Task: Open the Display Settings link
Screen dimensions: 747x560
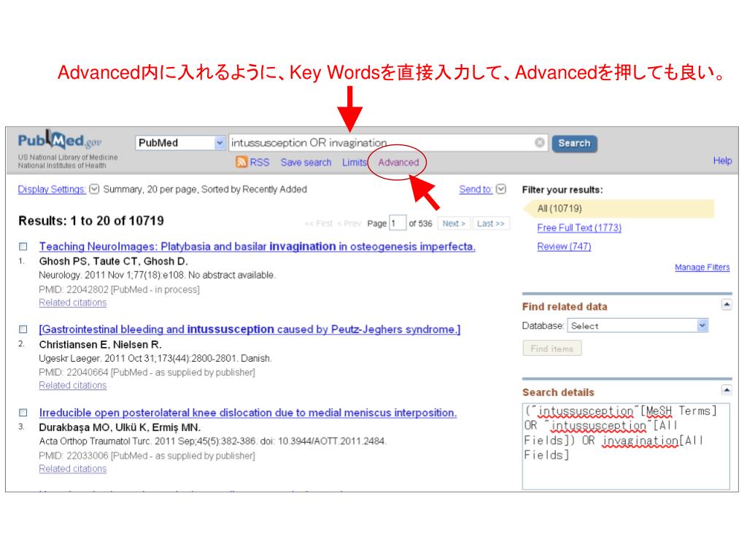Action: (x=52, y=190)
